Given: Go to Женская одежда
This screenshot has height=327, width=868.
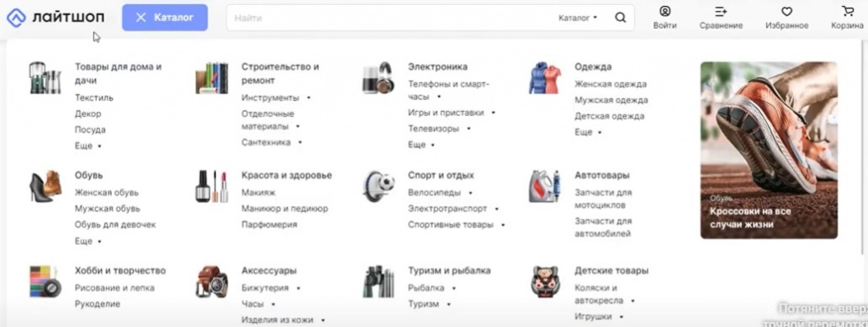Looking at the screenshot, I should 610,84.
